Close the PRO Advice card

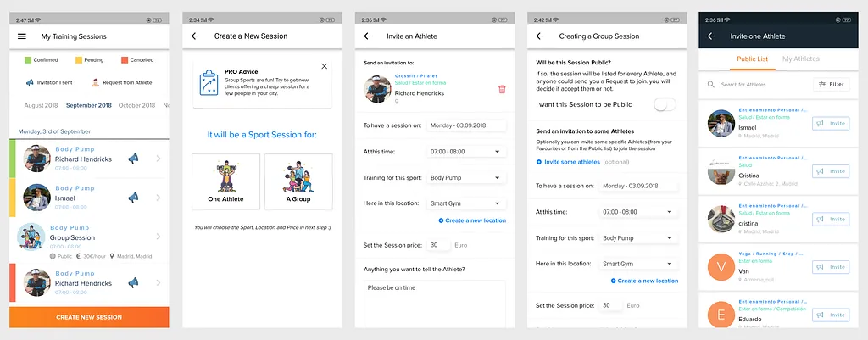coord(325,66)
